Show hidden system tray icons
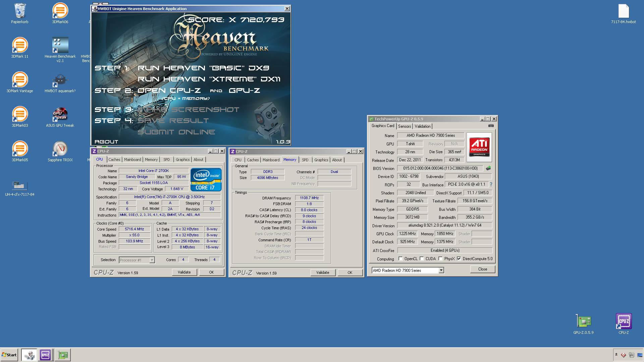The image size is (644, 362). pos(616,355)
